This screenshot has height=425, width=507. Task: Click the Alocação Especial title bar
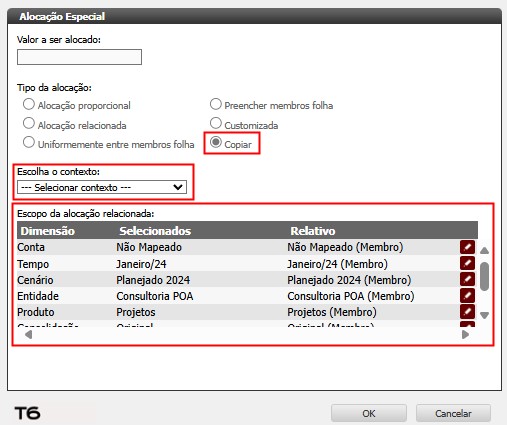click(x=254, y=16)
